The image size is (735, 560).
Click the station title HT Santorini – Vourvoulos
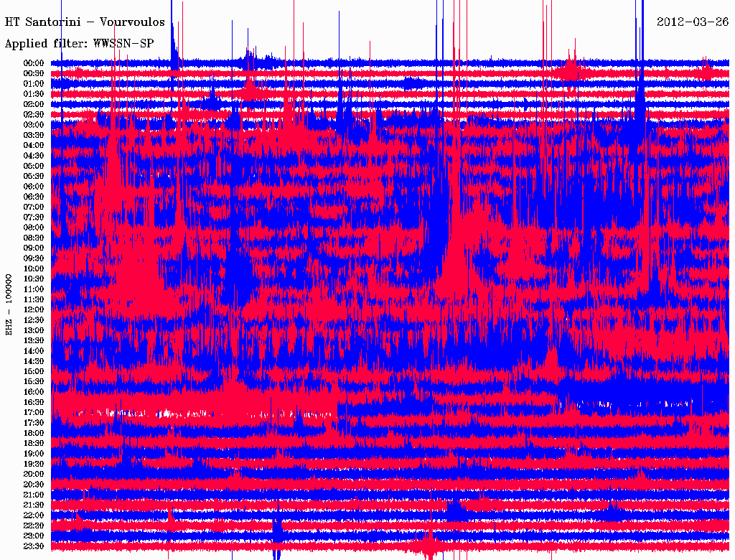(85, 22)
